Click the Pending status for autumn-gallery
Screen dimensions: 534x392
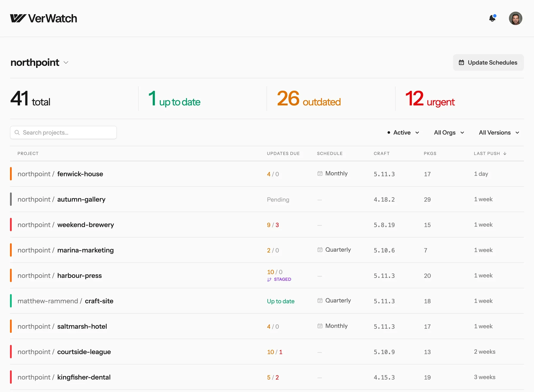pyautogui.click(x=278, y=199)
